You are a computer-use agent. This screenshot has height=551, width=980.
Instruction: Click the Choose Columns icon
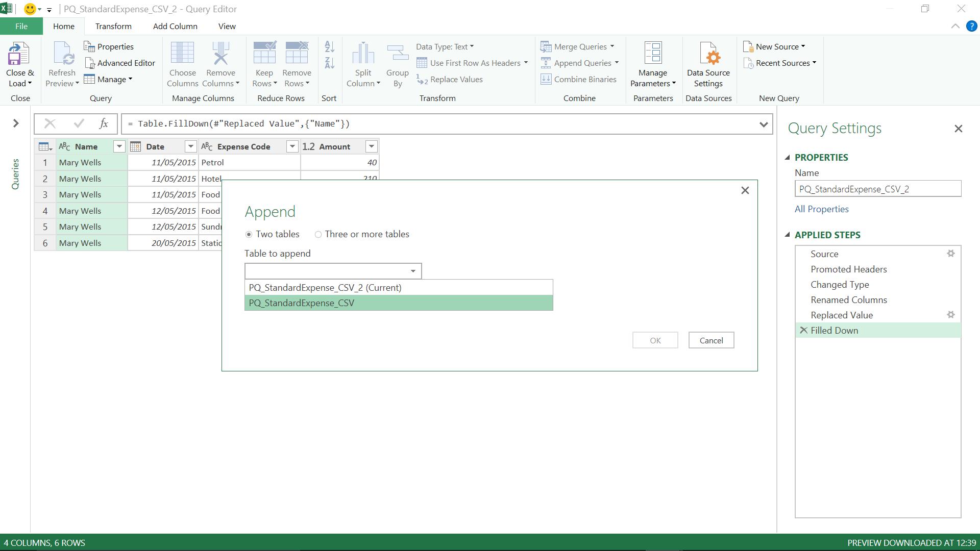pyautogui.click(x=182, y=54)
